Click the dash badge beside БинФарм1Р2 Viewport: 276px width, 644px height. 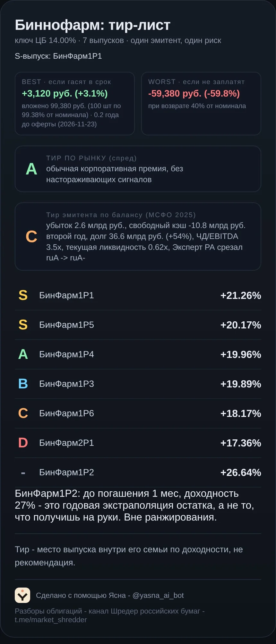tap(23, 472)
